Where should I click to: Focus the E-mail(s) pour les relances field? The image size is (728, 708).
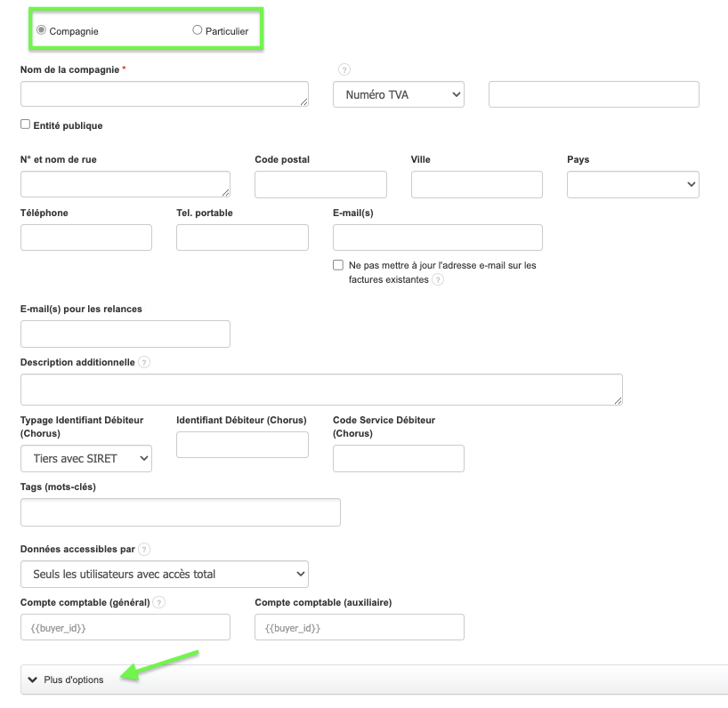[125, 334]
